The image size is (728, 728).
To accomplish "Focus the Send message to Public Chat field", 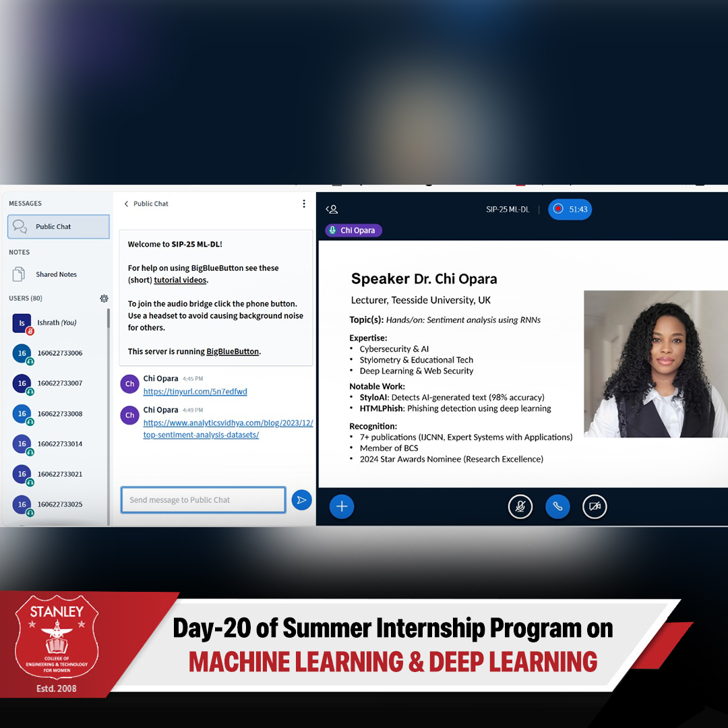I will pos(204,500).
